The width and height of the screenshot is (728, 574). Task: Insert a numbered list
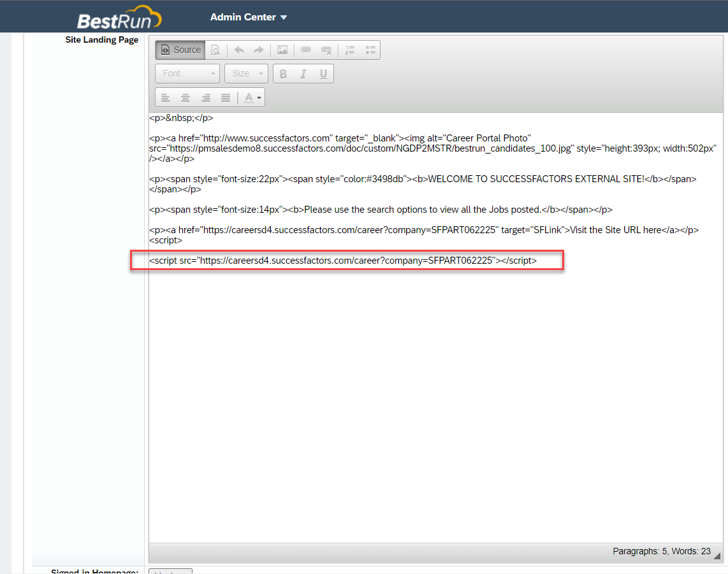pyautogui.click(x=350, y=50)
